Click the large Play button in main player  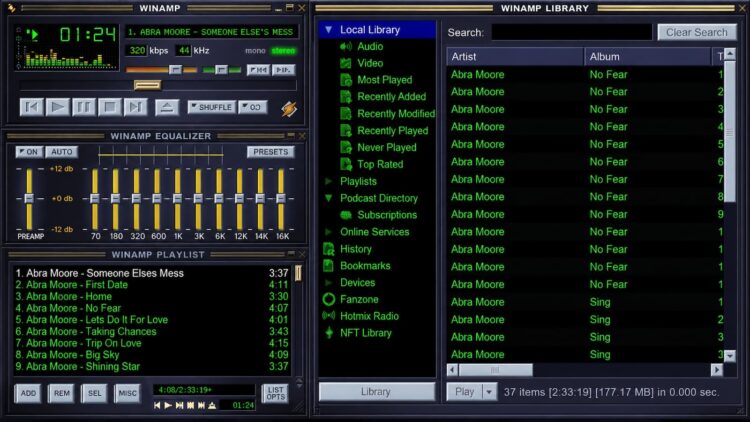tap(57, 107)
